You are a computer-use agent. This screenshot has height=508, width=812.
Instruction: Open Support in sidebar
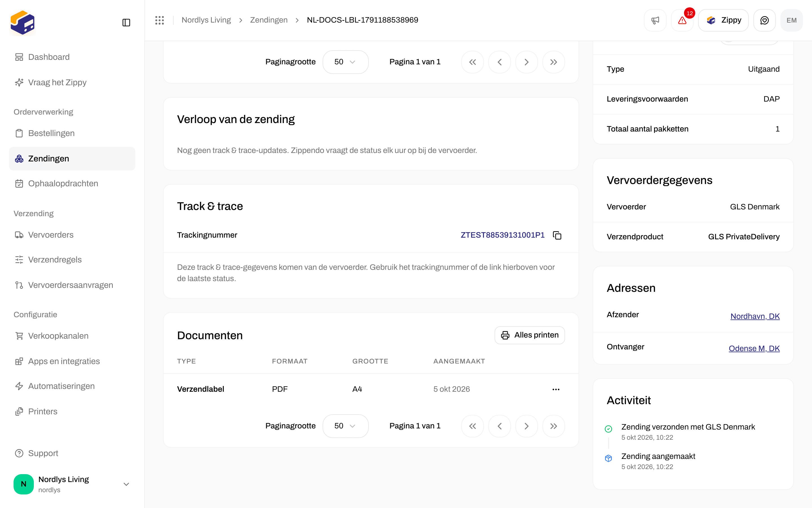point(72,453)
